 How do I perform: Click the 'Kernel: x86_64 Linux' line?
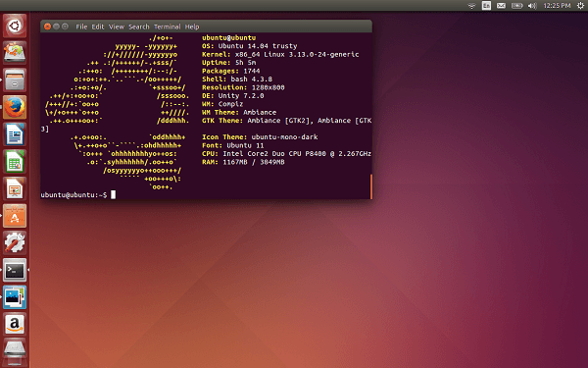click(280, 54)
